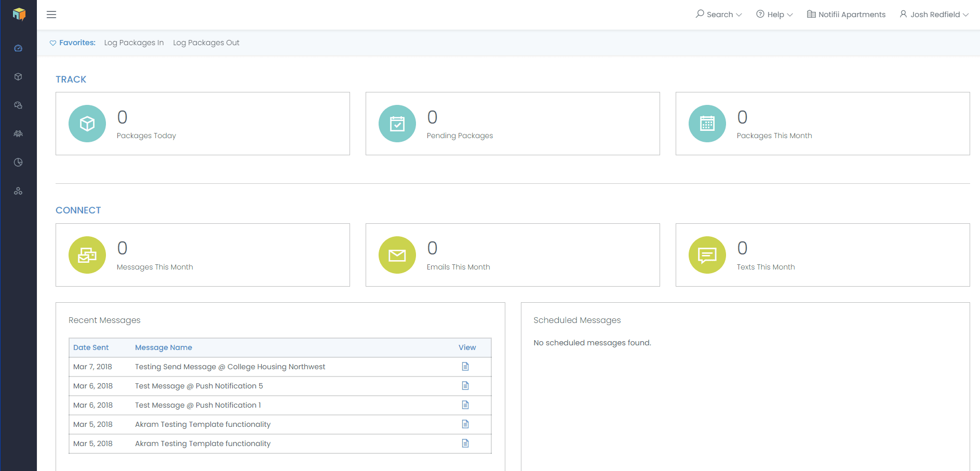Open the three-circles sidebar icon at bottom
Screen dimensions: 980x471
coord(18,191)
